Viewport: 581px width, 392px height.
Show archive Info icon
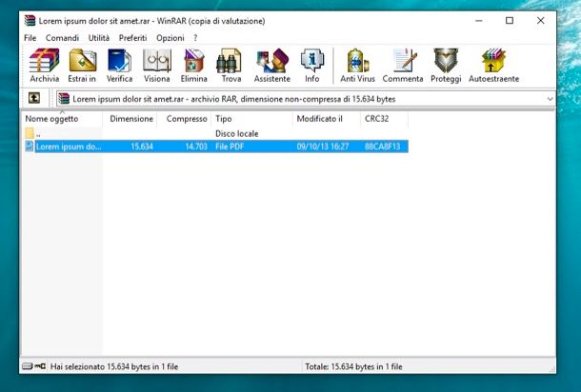(311, 65)
